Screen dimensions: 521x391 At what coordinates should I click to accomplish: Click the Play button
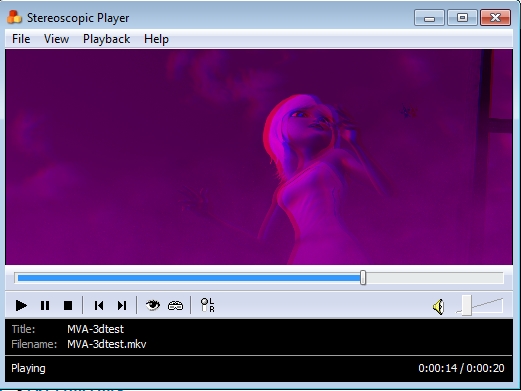(x=21, y=305)
